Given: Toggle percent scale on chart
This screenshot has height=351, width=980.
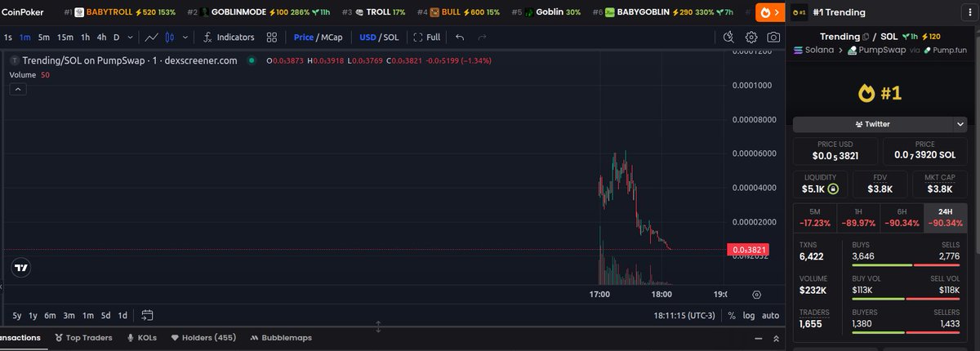Looking at the screenshot, I should [x=732, y=315].
